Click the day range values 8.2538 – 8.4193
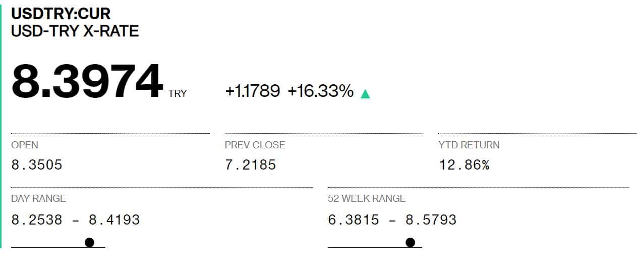The height and width of the screenshot is (275, 644). point(76,220)
